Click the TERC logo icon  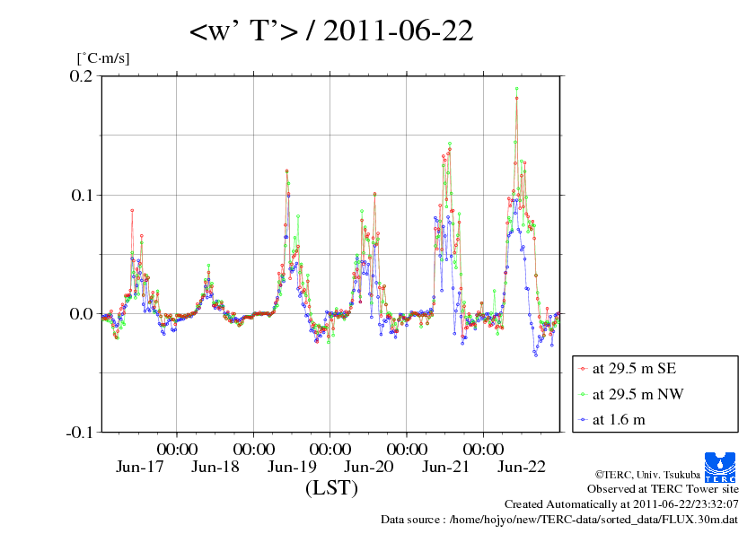point(719,467)
